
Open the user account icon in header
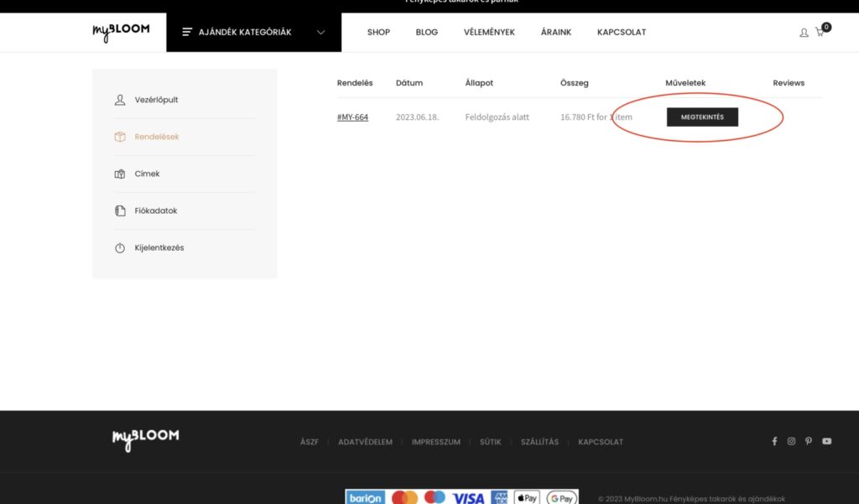(x=804, y=33)
